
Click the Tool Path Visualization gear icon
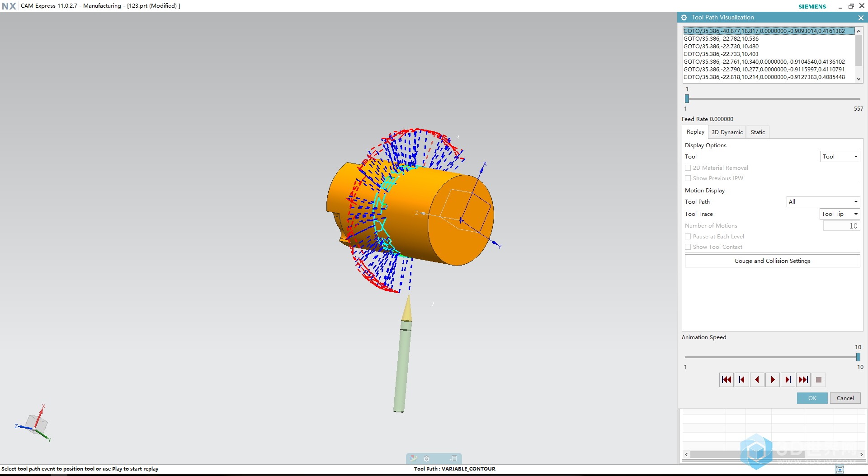pos(684,18)
